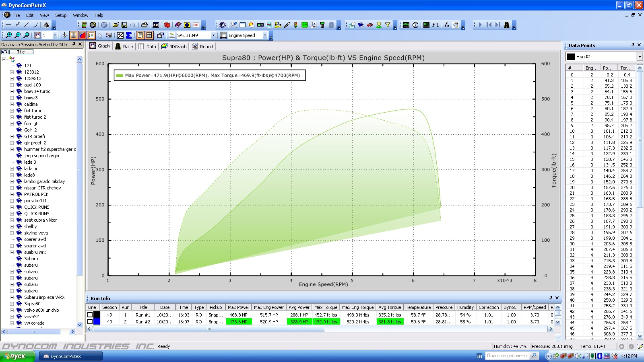Toggle the Run #2 line checkbox

90,322
